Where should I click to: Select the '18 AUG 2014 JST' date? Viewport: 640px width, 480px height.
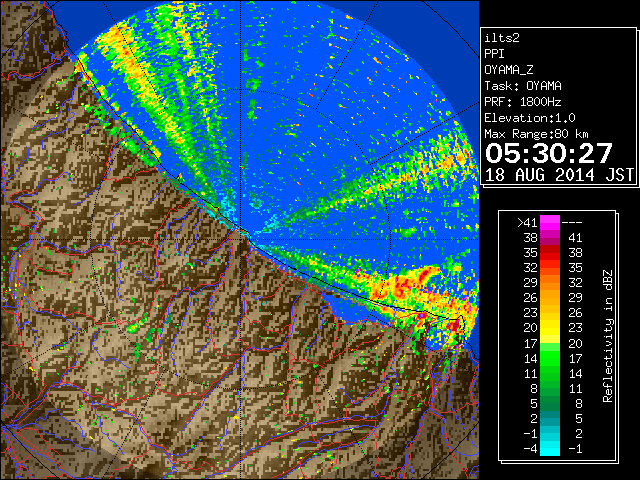click(x=559, y=175)
